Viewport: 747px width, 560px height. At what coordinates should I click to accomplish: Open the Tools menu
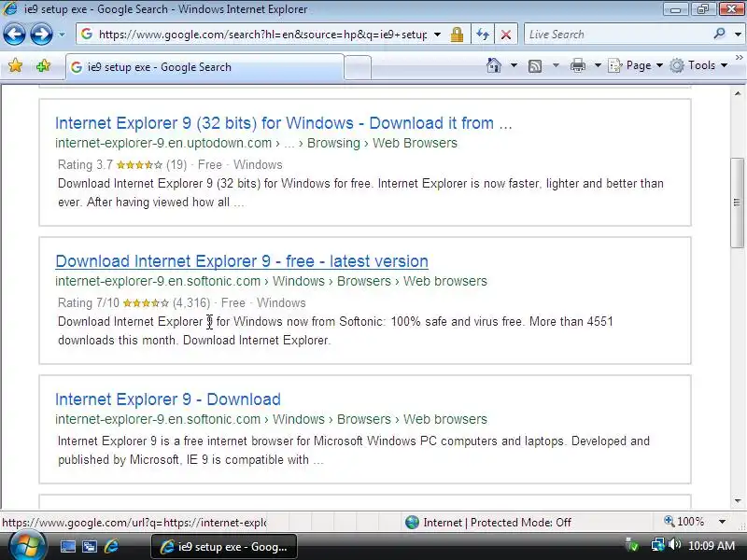click(x=698, y=65)
